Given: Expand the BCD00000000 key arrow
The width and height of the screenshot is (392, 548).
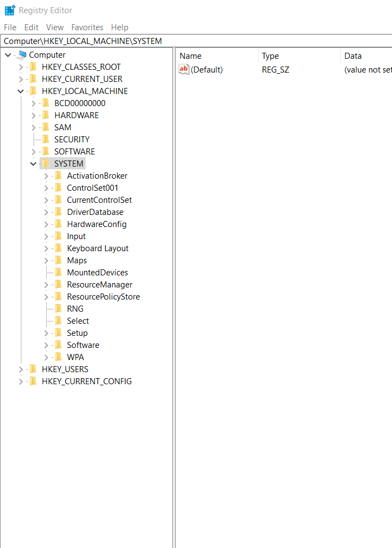Looking at the screenshot, I should point(33,103).
